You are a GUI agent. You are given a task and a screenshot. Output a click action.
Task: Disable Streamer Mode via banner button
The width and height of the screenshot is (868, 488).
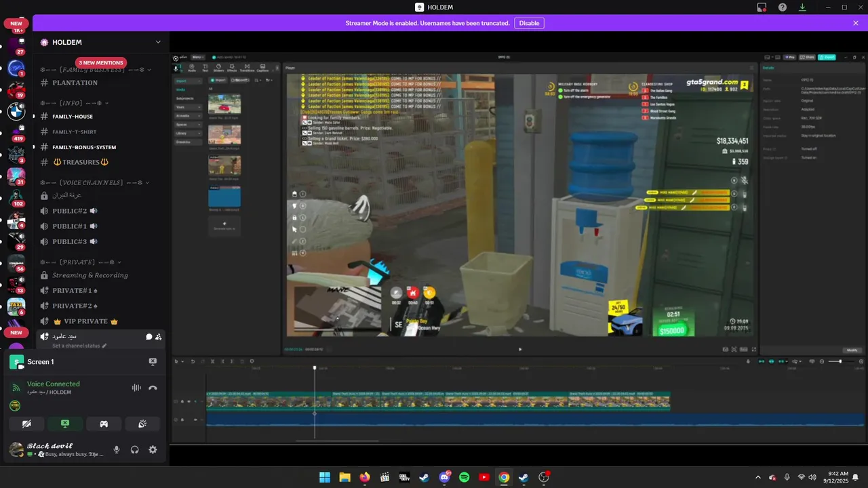click(x=529, y=23)
